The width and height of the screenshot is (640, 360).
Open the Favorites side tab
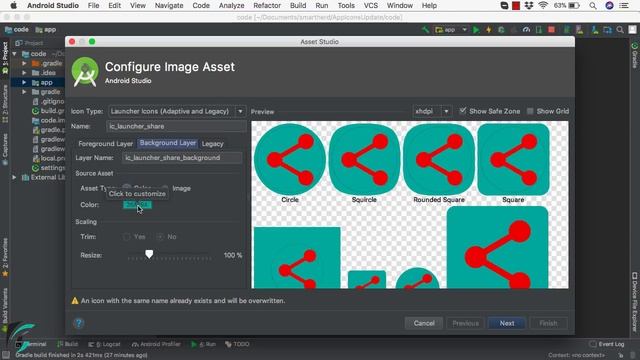5,257
